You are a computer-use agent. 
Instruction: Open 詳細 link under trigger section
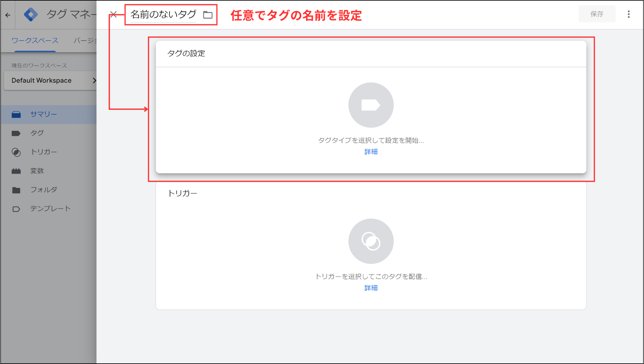371,288
